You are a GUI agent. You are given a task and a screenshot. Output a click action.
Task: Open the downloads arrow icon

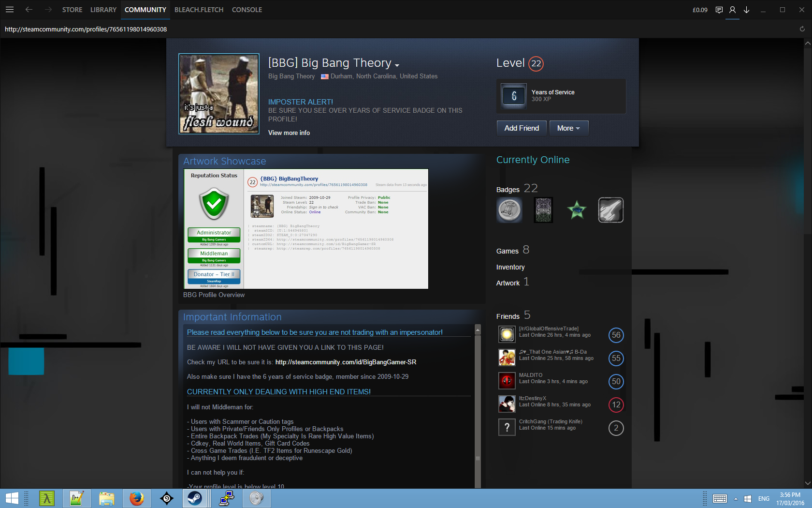click(x=747, y=10)
